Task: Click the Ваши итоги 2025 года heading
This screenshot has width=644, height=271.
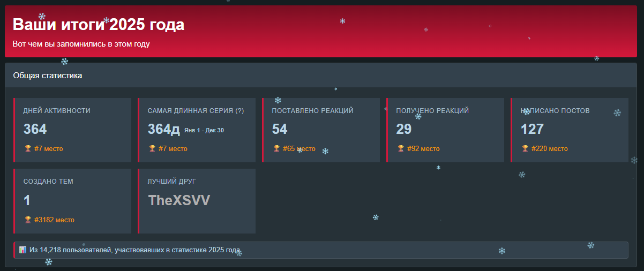Action: click(99, 25)
